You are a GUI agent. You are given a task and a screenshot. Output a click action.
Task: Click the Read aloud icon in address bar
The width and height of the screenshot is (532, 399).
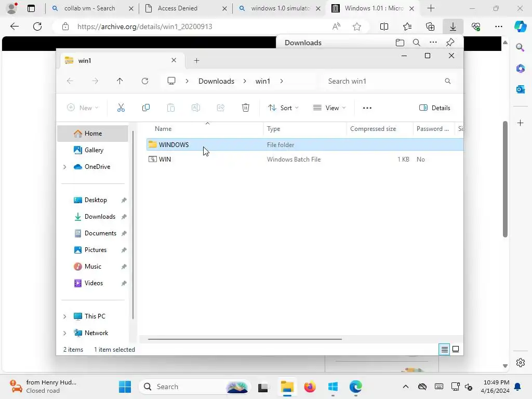[x=336, y=26]
